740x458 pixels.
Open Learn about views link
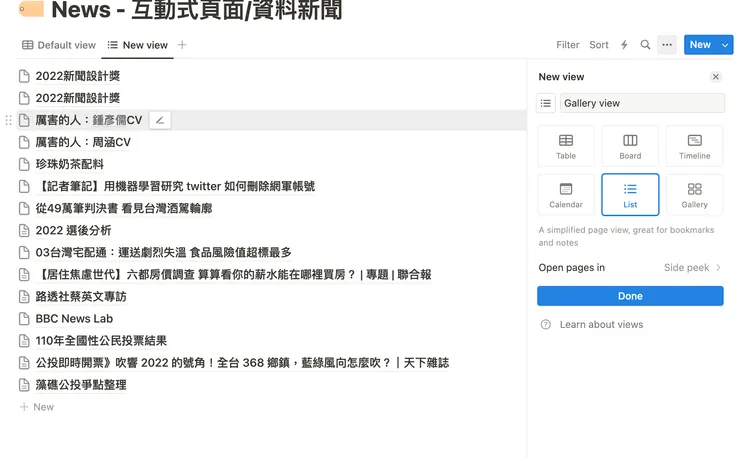601,324
